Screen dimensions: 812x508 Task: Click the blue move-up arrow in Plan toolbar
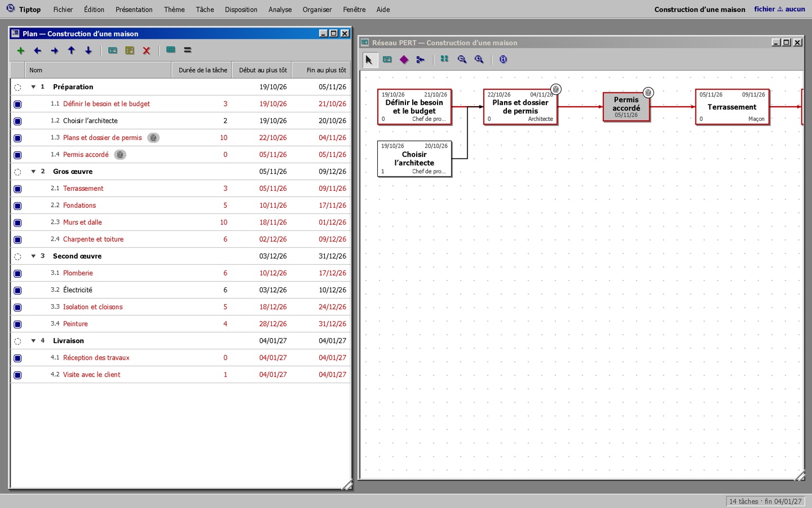tap(72, 51)
